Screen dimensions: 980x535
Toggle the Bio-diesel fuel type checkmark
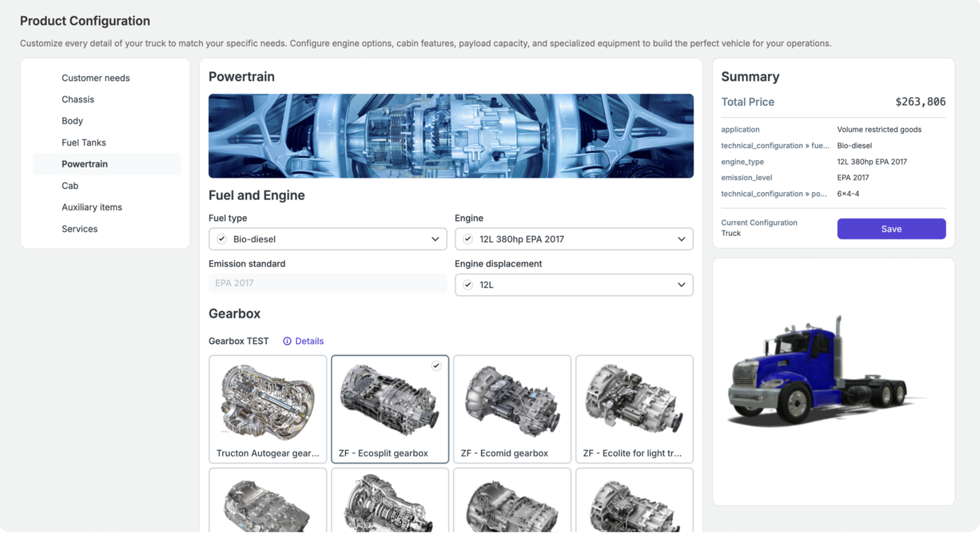(x=221, y=239)
